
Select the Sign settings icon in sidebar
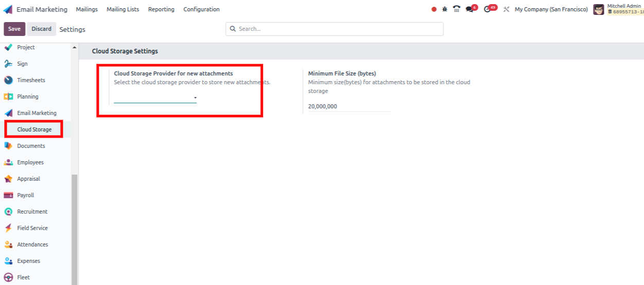(x=8, y=64)
